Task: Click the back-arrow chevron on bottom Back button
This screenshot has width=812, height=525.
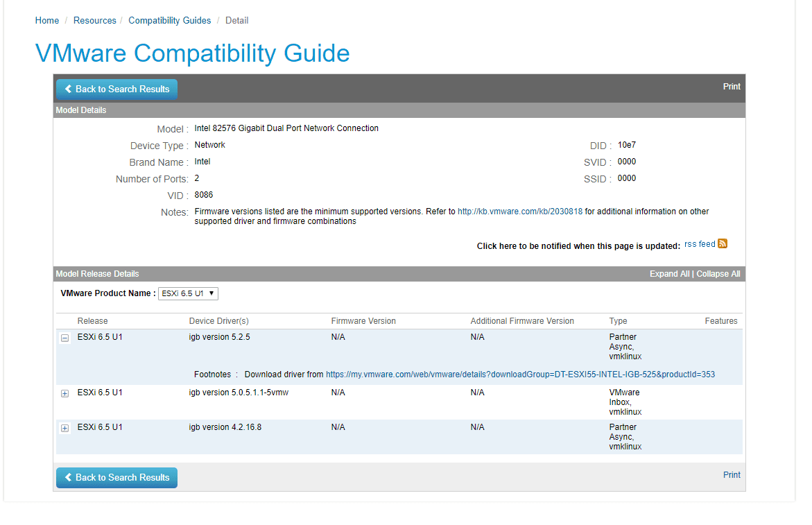Action: point(67,477)
